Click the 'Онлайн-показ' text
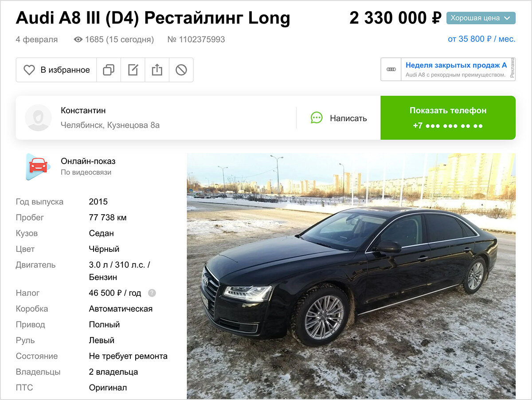Image resolution: width=532 pixels, height=400 pixels. click(x=88, y=161)
